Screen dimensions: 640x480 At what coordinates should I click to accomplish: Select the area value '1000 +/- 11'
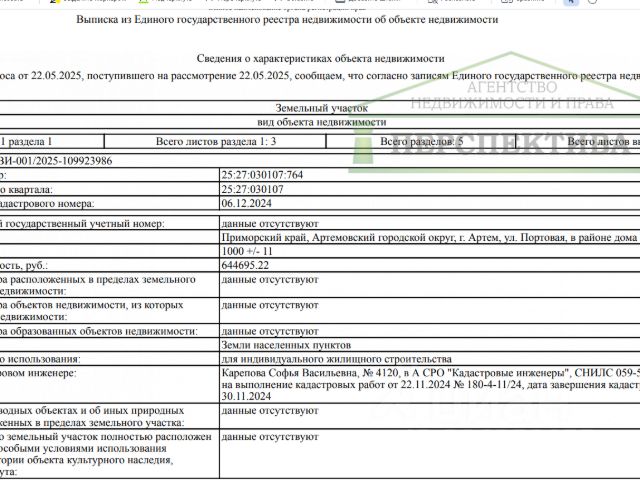[247, 251]
